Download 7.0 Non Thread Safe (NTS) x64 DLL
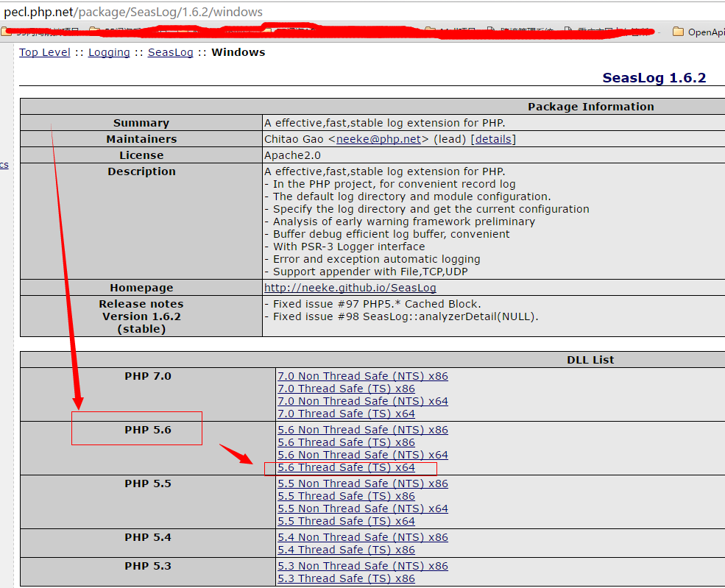This screenshot has height=588, width=725. pos(363,401)
